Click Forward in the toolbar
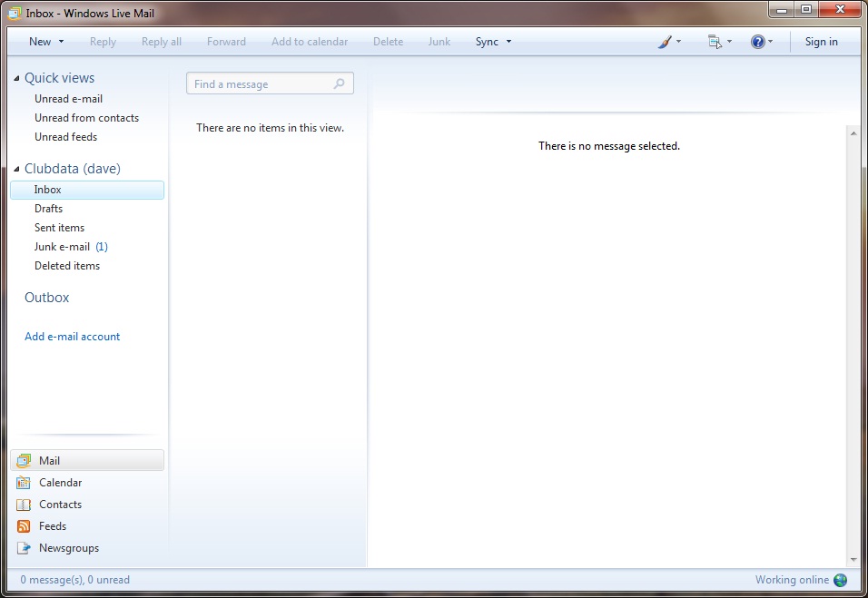868x598 pixels. pos(226,42)
